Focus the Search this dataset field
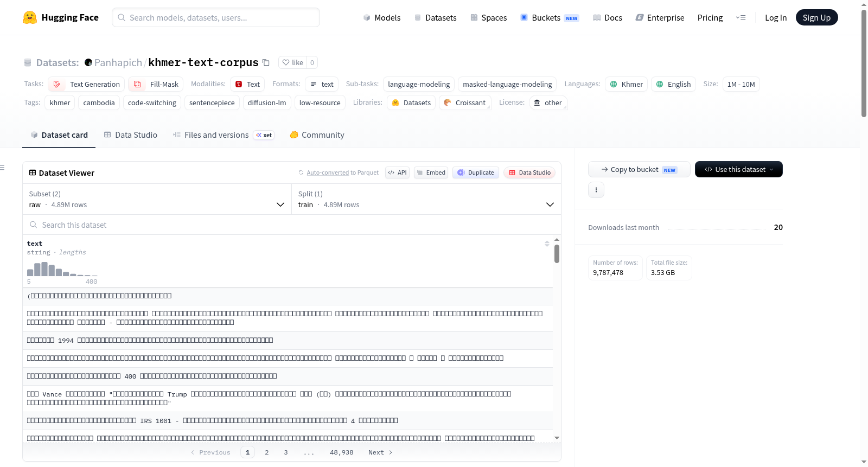The width and height of the screenshot is (868, 467). click(x=292, y=225)
